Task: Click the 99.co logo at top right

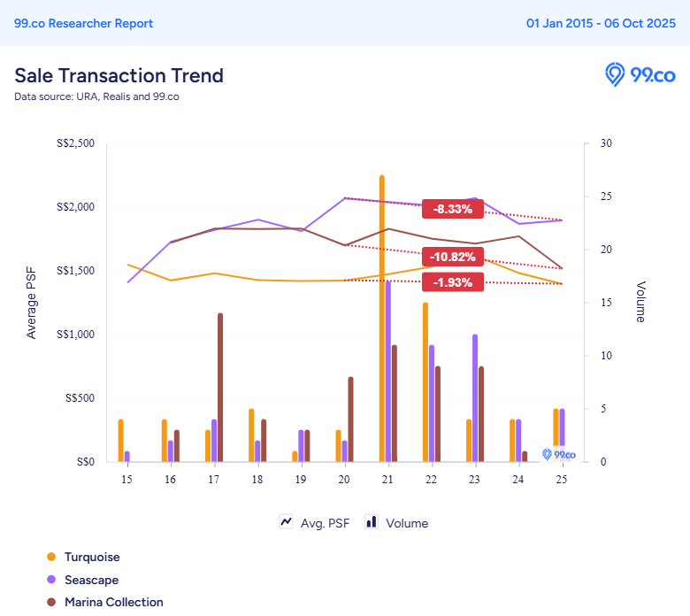Action: click(x=640, y=75)
